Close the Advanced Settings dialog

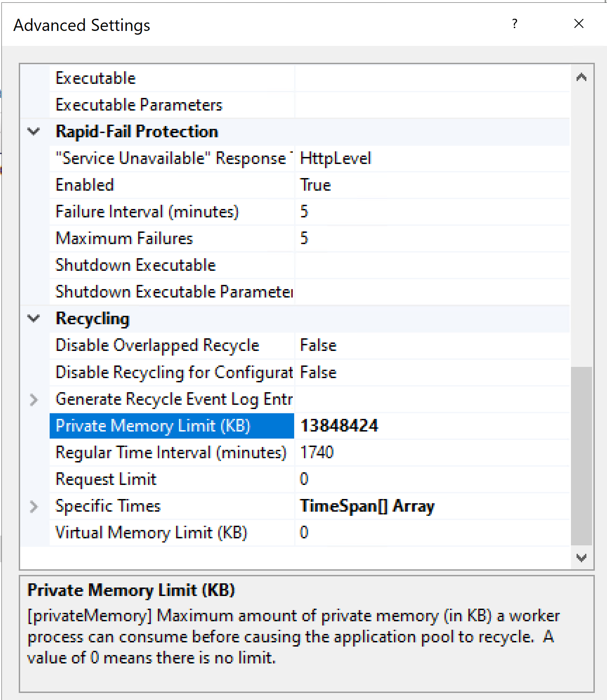tap(579, 24)
